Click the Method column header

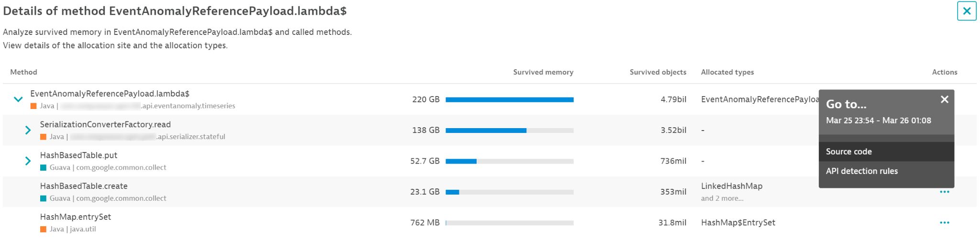tap(23, 72)
